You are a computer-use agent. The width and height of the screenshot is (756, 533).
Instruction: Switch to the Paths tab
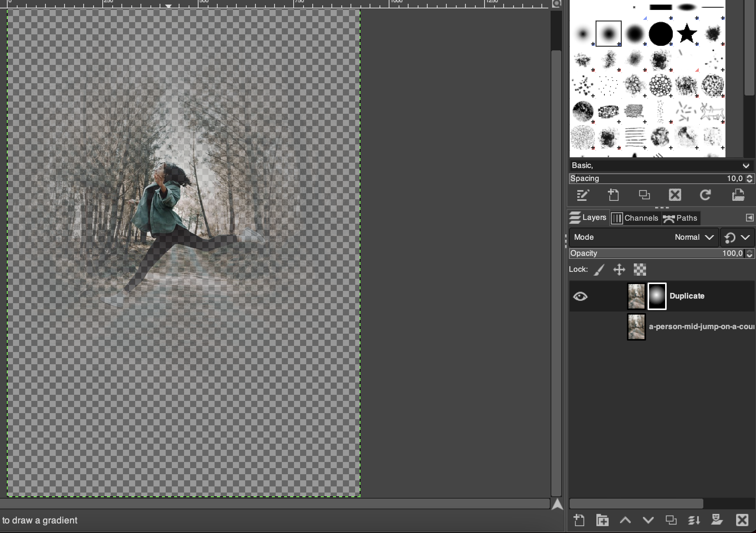tap(681, 218)
